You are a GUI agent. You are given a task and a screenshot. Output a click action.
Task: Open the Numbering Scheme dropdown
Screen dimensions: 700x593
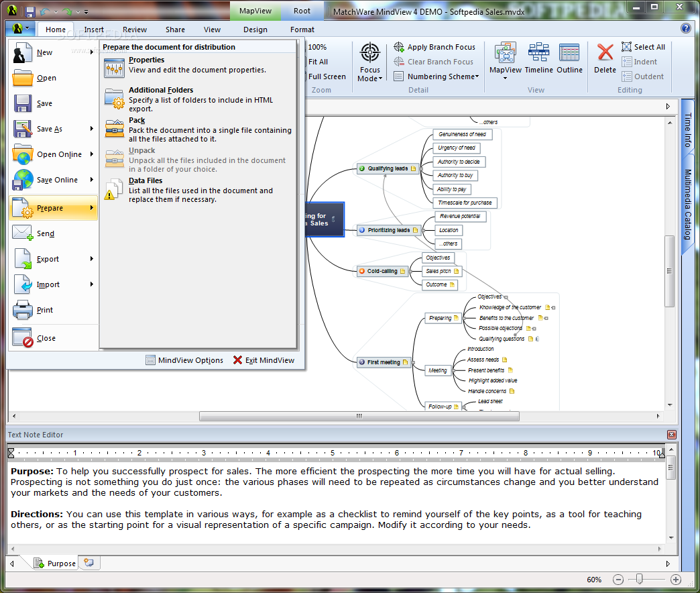coord(437,76)
